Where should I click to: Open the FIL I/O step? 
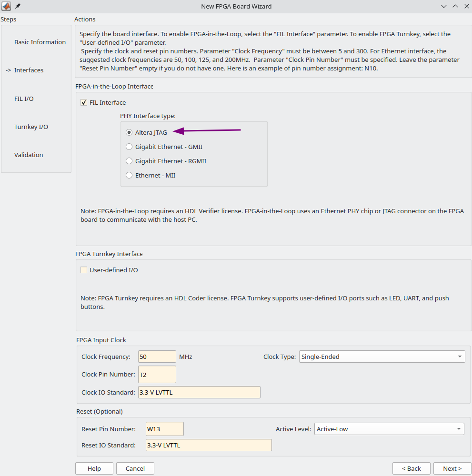tap(24, 99)
